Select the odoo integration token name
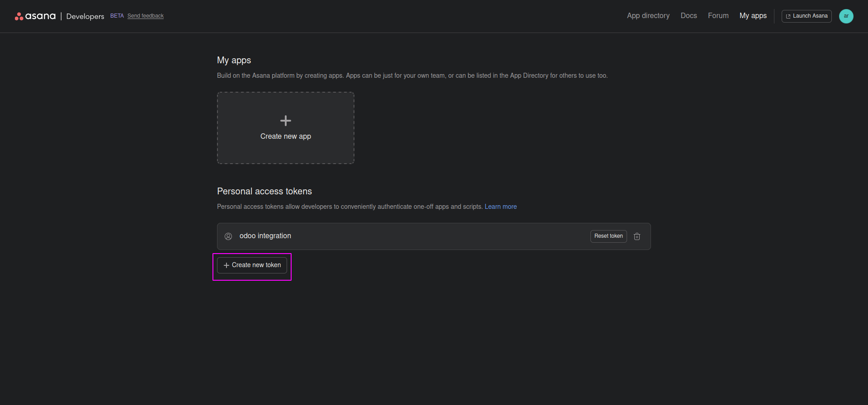 [x=265, y=236]
